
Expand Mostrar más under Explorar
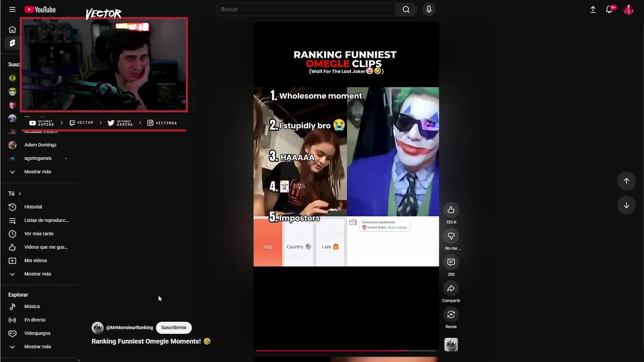click(39, 346)
